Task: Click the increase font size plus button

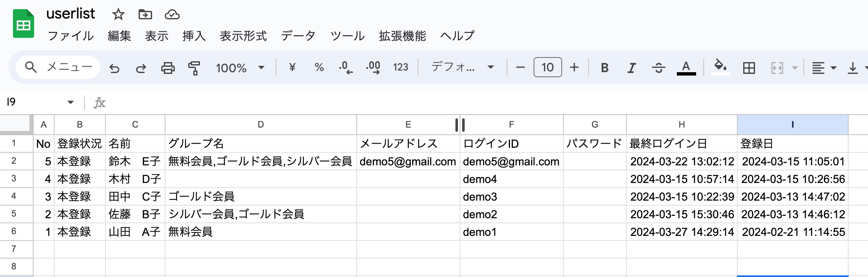Action: [574, 68]
